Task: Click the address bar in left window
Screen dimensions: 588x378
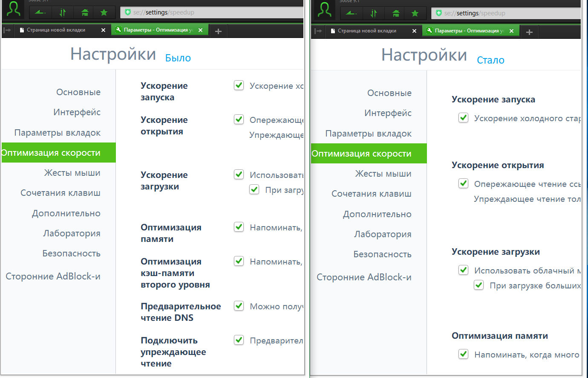Action: click(x=213, y=12)
